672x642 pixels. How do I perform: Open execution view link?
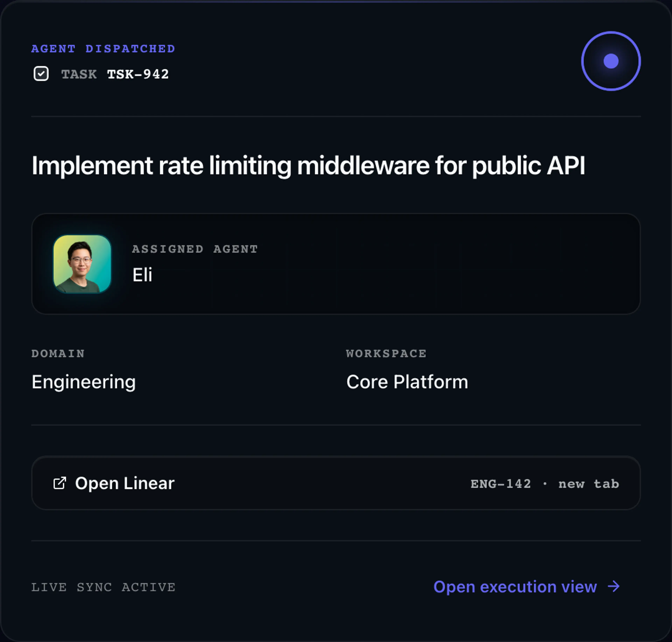tap(527, 587)
